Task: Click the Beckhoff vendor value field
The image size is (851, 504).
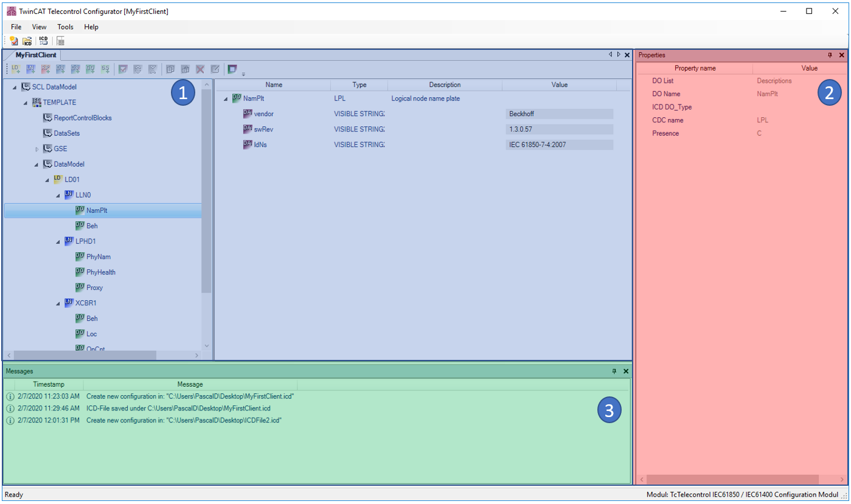Action: tap(558, 113)
